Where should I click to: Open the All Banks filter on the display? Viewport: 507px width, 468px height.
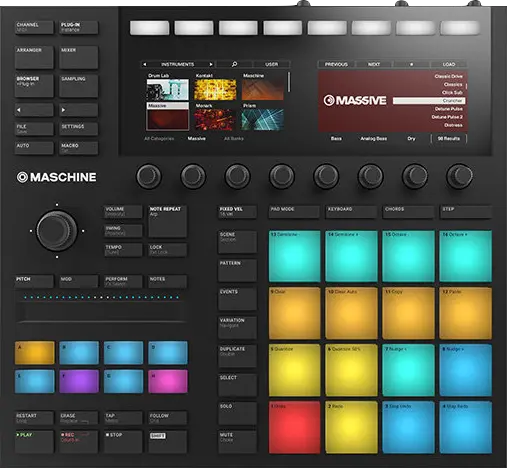(x=234, y=138)
